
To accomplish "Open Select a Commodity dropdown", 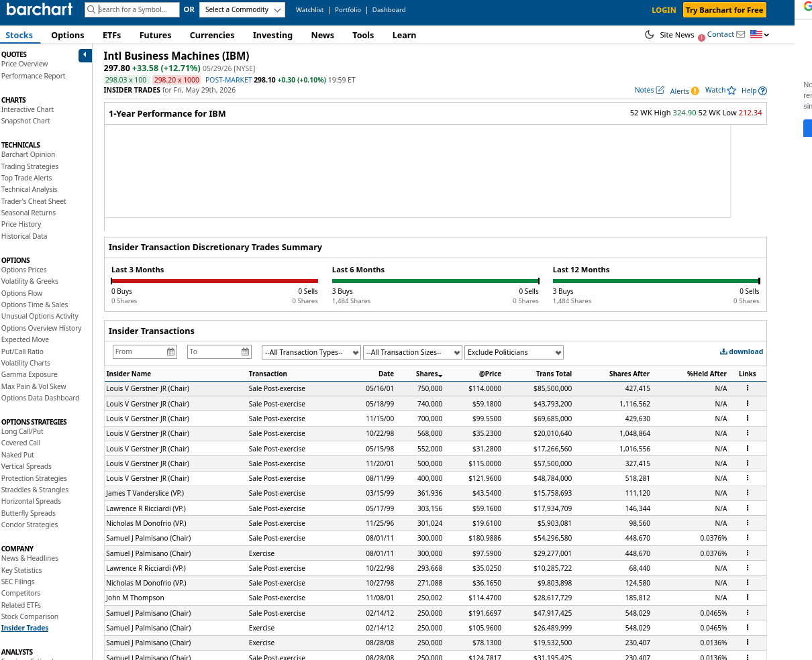I will pos(242,9).
